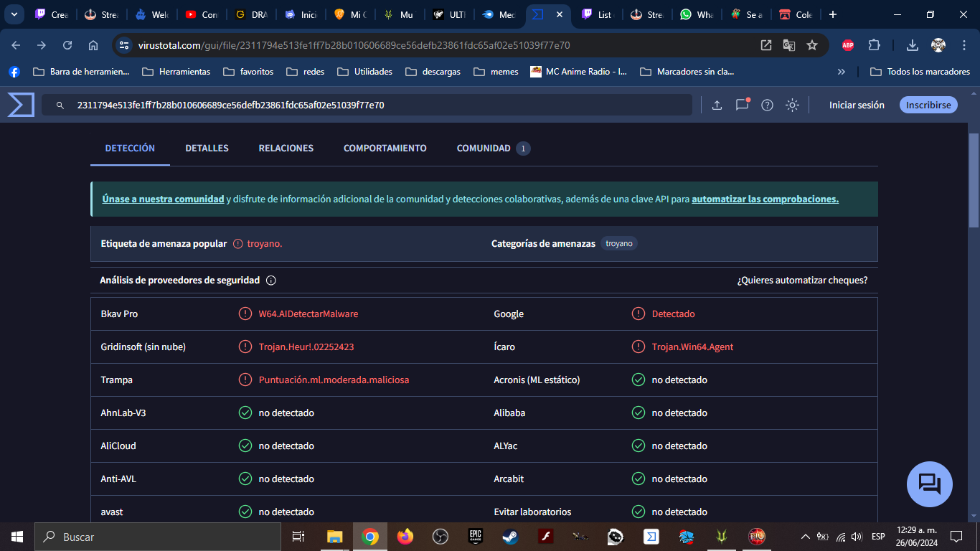This screenshot has height=551, width=980.
Task: Open the Facebook bookmark icon
Action: [14, 72]
